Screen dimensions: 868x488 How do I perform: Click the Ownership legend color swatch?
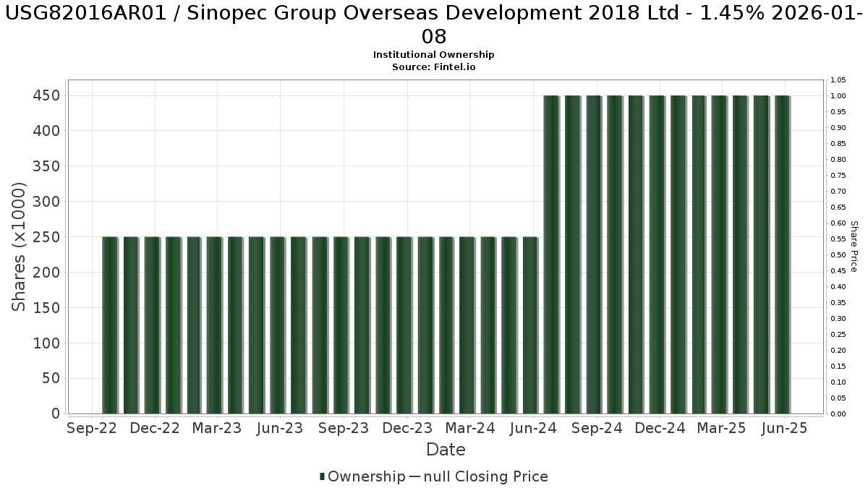coord(323,476)
